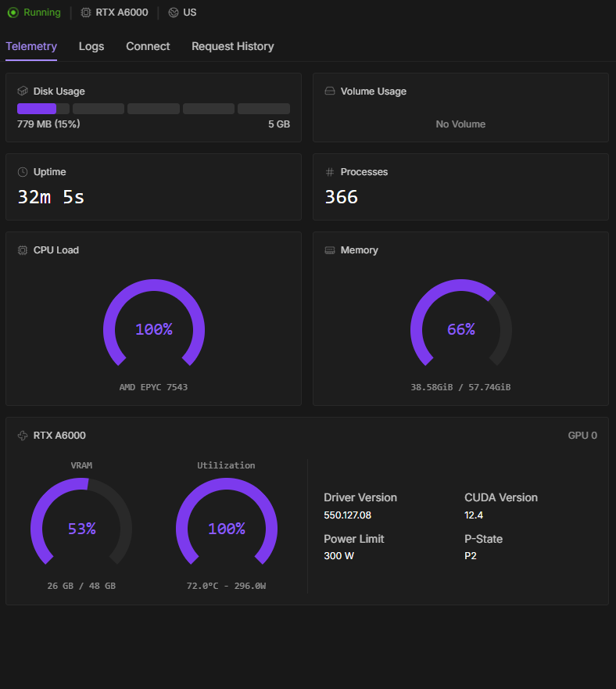616x689 pixels.
Task: Click driver version 550.127.08
Action: point(348,515)
